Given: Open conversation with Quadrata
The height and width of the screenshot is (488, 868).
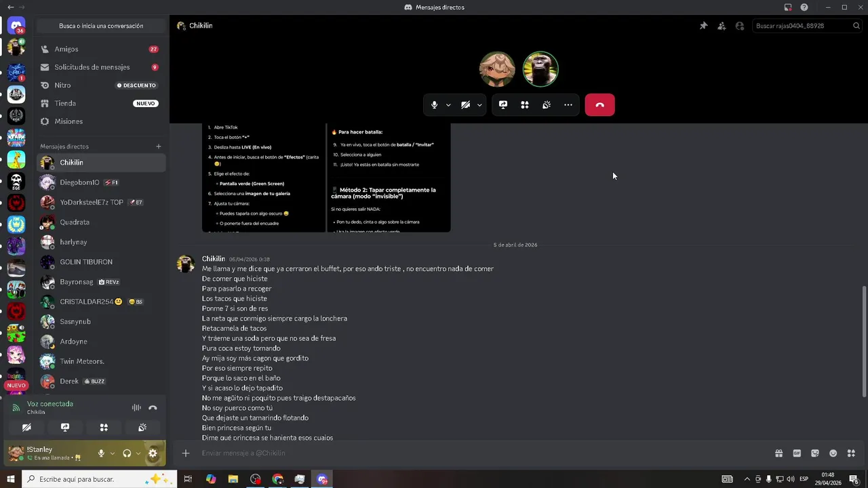Looking at the screenshot, I should click(101, 222).
